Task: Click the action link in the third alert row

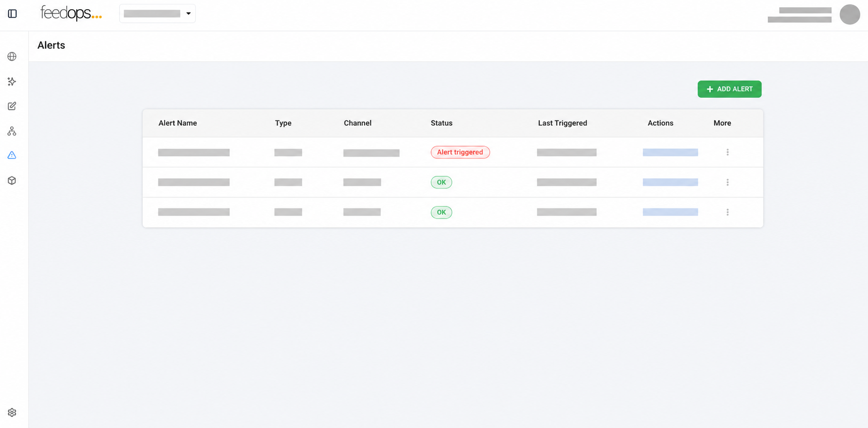Action: [x=670, y=212]
